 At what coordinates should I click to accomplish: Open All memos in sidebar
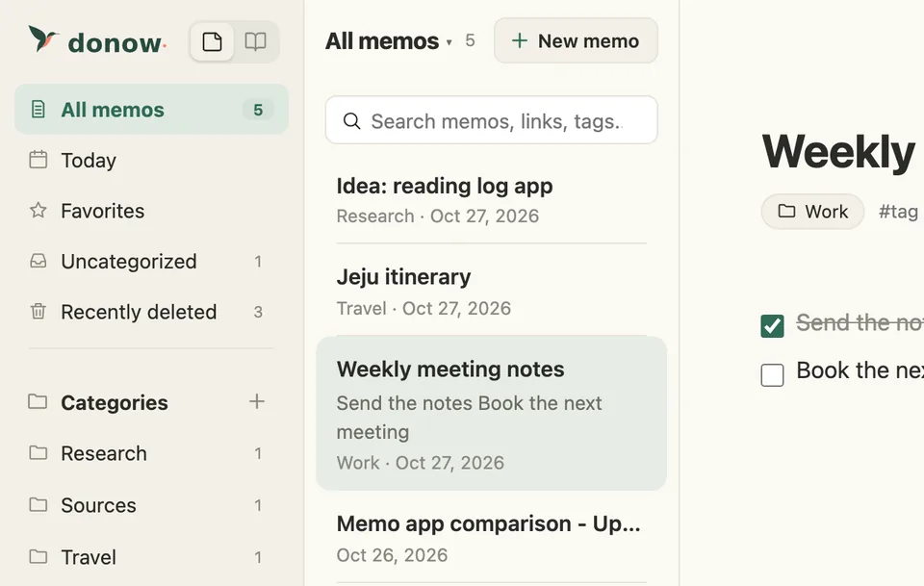click(x=151, y=110)
